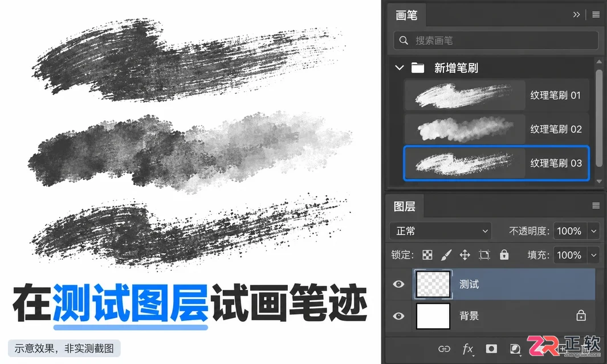This screenshot has height=364, width=607.
Task: Open the 画笔 panel menu icon
Action: point(596,15)
